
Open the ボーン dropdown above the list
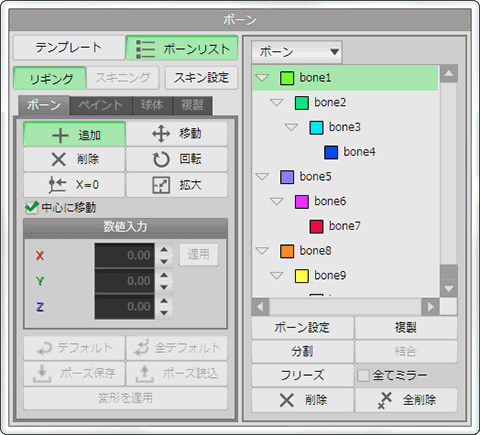pyautogui.click(x=297, y=52)
